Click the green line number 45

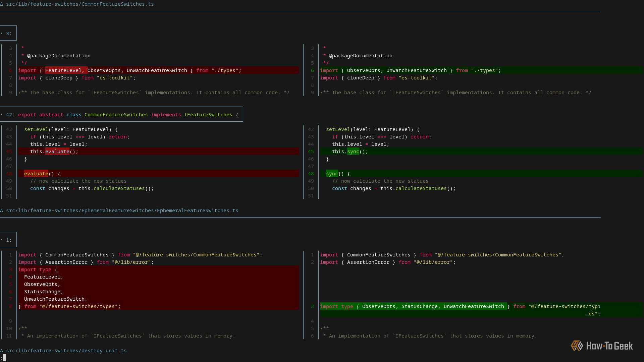click(x=311, y=152)
